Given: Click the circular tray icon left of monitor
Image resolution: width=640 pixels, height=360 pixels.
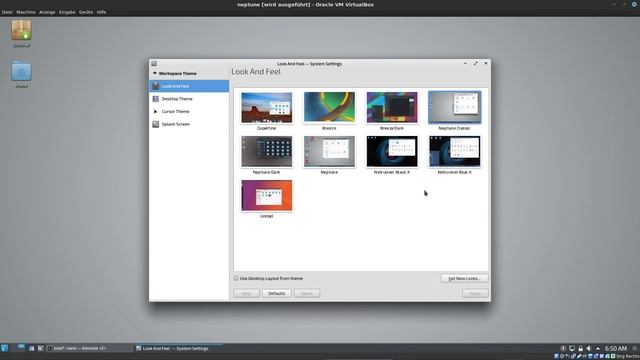Looking at the screenshot, I should tap(563, 348).
